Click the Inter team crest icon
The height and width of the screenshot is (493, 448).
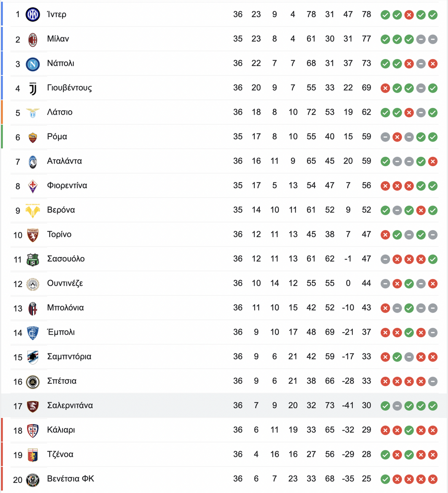point(33,15)
